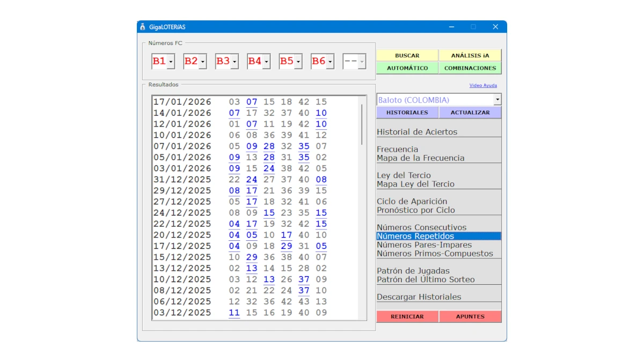Viewport: 644px width, 362px height.
Task: Click the ACTUALIZAR button
Action: click(471, 112)
